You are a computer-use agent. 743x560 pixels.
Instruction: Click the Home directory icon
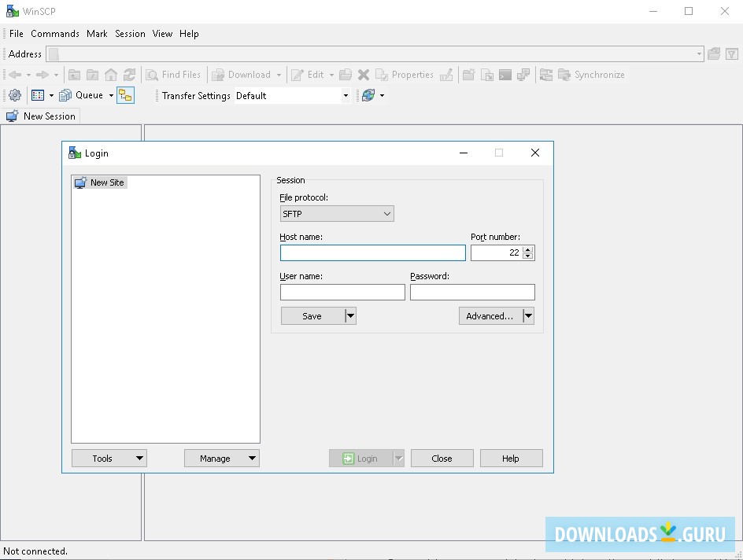(111, 75)
